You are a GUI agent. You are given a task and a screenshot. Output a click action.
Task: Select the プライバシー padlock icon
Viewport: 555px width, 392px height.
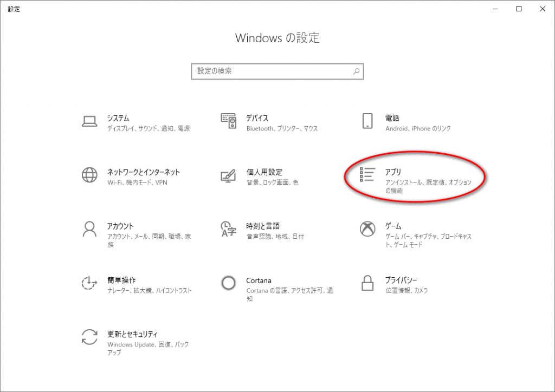tap(367, 283)
